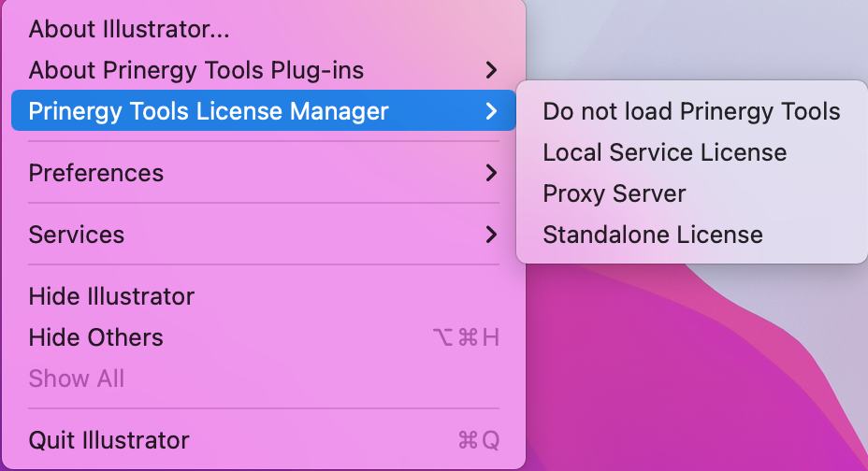The width and height of the screenshot is (868, 471).
Task: Click Prinergy Tools License Manager menu item
Action: (209, 111)
